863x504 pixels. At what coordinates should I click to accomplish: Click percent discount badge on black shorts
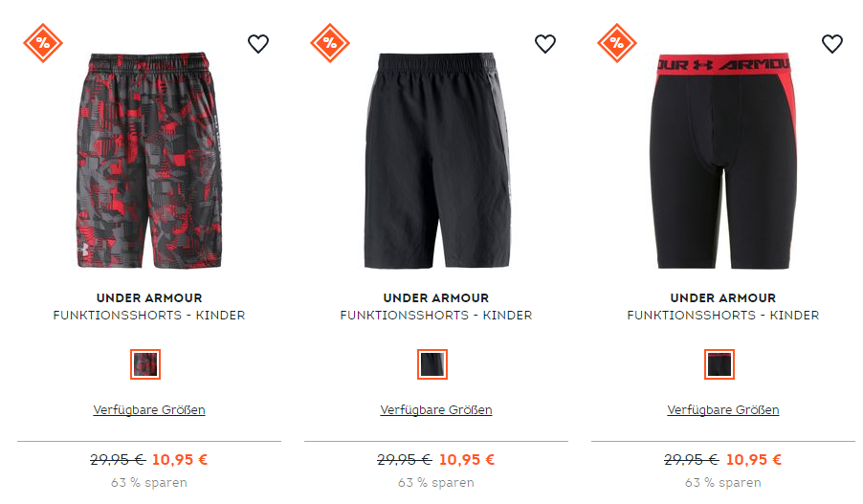point(330,43)
